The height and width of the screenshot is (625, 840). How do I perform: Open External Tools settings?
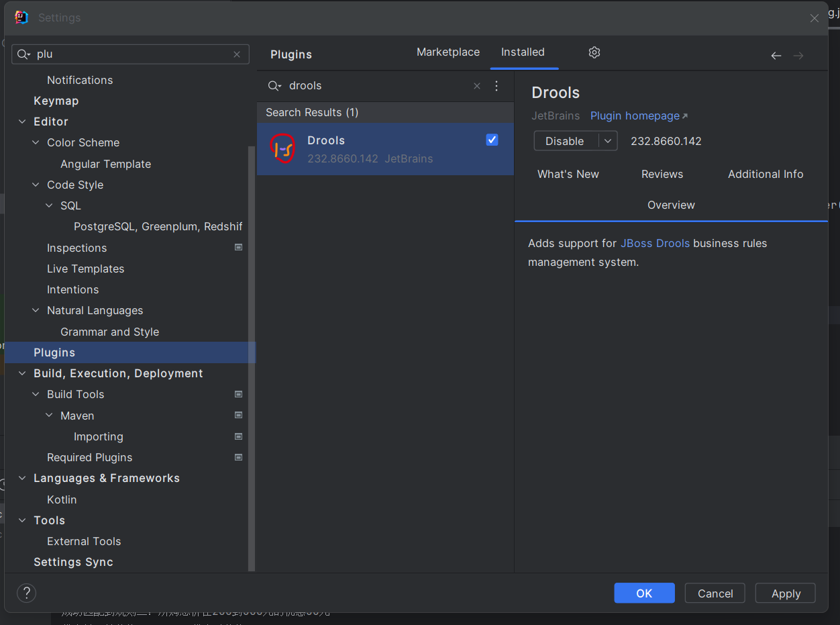click(84, 541)
